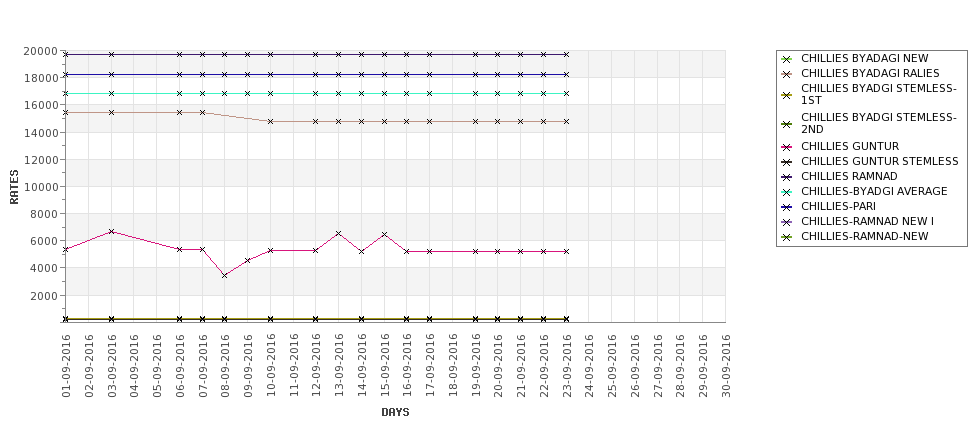
Task: Click the 10000 y-axis label
Action: (x=43, y=187)
